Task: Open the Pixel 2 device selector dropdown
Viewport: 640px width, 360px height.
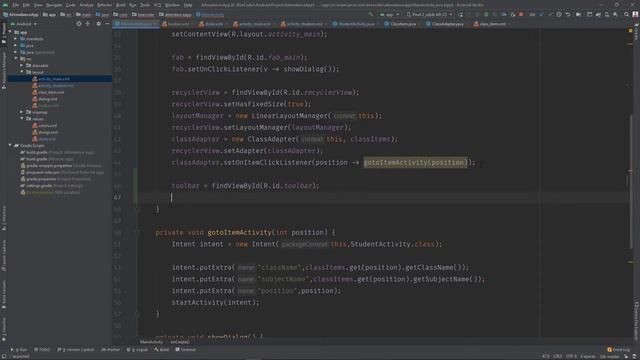Action: click(429, 14)
